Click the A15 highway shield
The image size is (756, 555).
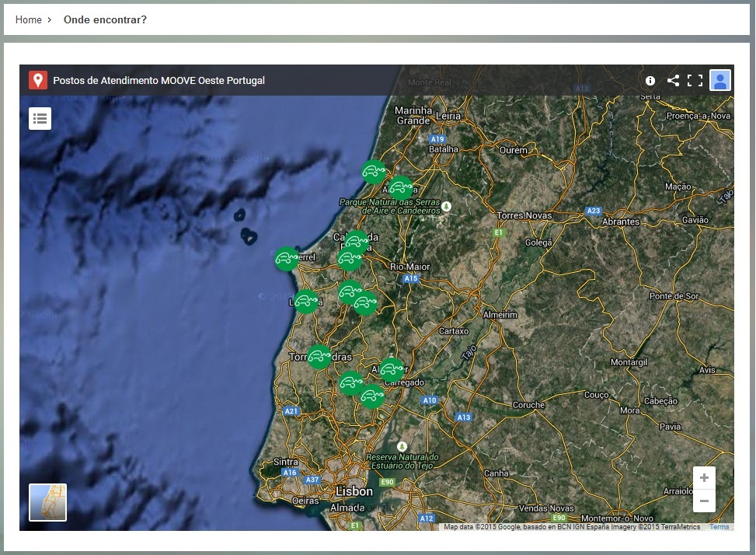411,278
